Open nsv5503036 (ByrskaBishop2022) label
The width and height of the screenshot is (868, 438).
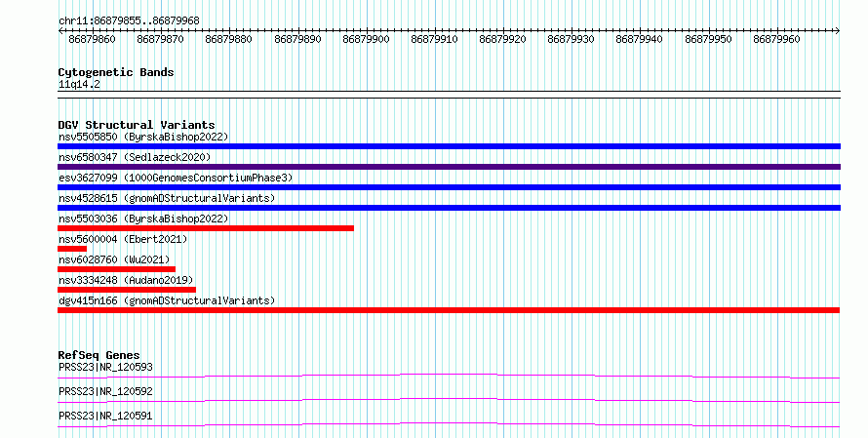pyautogui.click(x=143, y=219)
